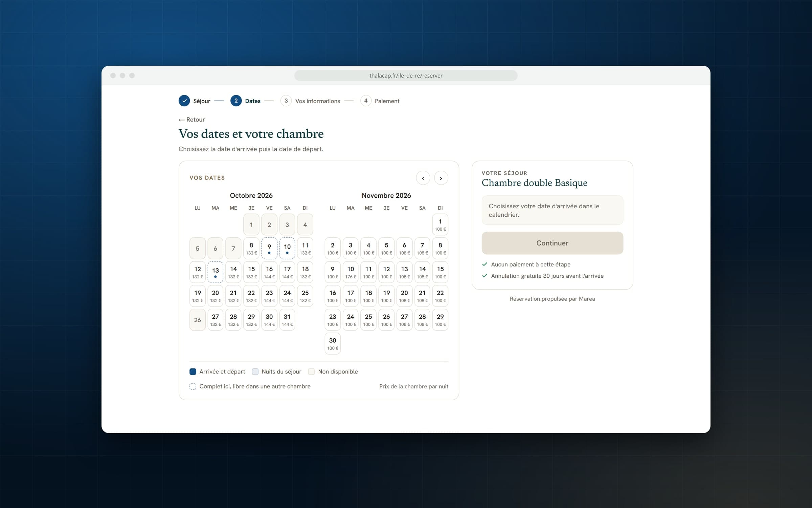
Task: Select November 21 priced 108 €
Action: click(x=422, y=296)
